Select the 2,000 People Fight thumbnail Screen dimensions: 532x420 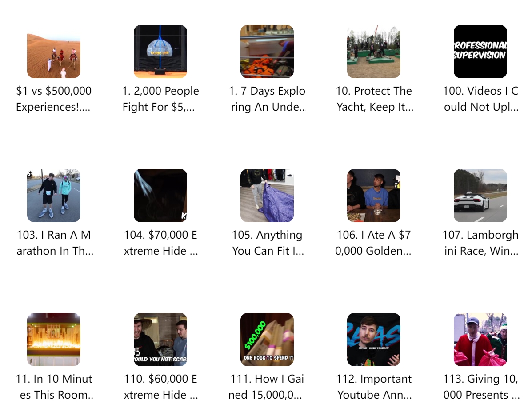tap(160, 52)
